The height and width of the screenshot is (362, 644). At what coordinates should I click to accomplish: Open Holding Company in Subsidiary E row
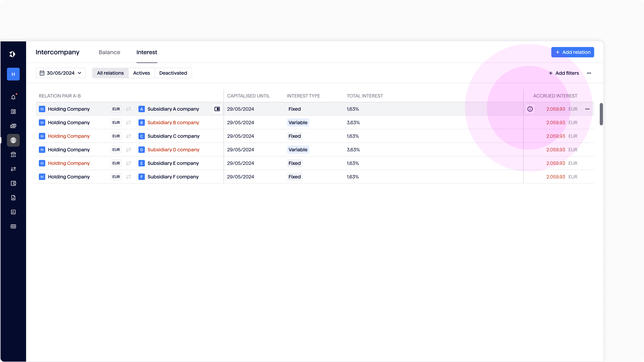click(69, 163)
